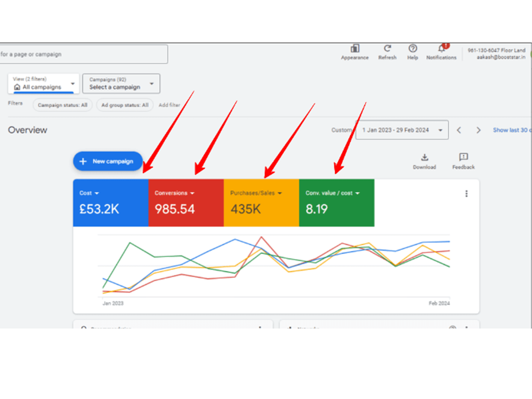Go to previous date range arrow
532x399 pixels.
pos(459,130)
